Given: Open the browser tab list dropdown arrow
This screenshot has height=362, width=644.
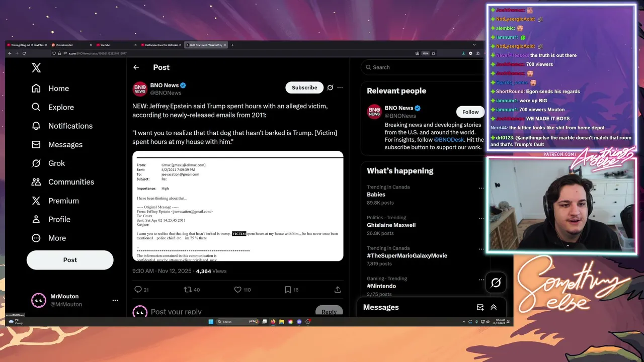Looking at the screenshot, I should click(474, 45).
